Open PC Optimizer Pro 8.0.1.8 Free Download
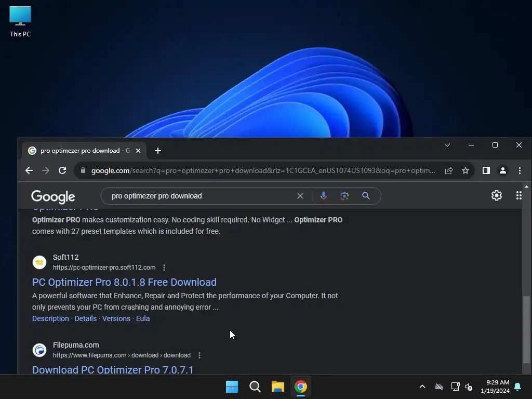This screenshot has height=399, width=532. tap(124, 282)
